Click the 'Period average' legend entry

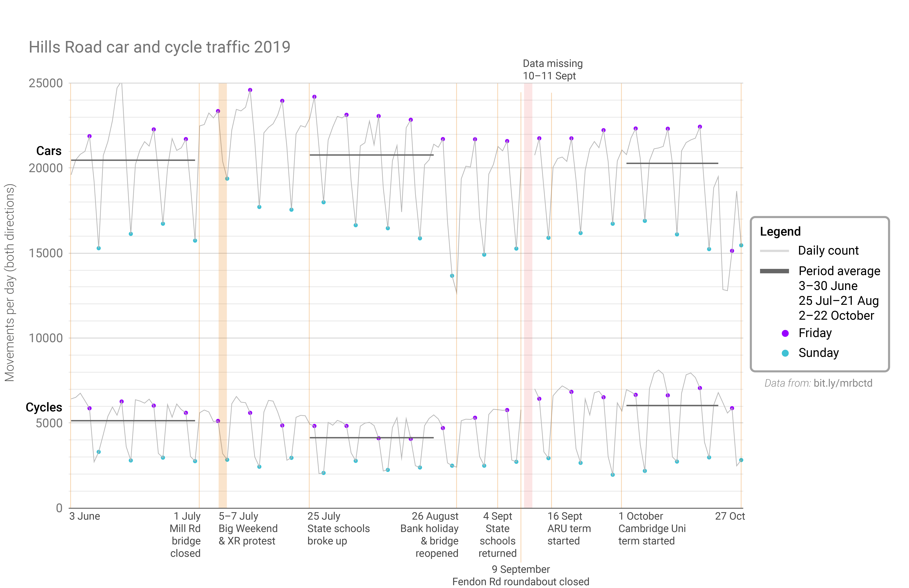click(839, 271)
